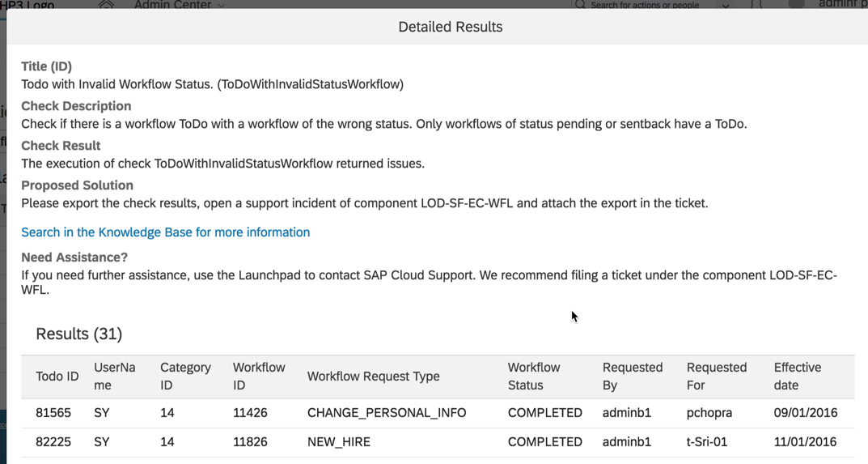Screen dimensions: 868x464
Task: Click the Workflow Request Type column header
Action: pos(374,377)
